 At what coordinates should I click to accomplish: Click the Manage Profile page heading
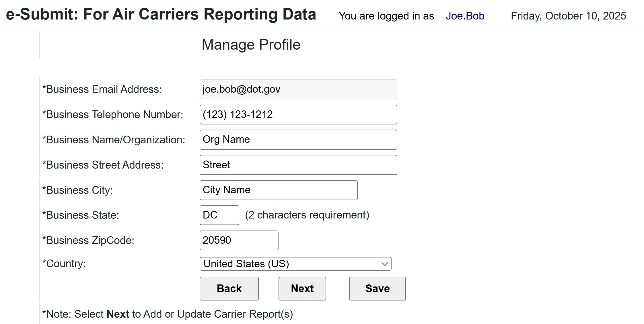click(251, 44)
